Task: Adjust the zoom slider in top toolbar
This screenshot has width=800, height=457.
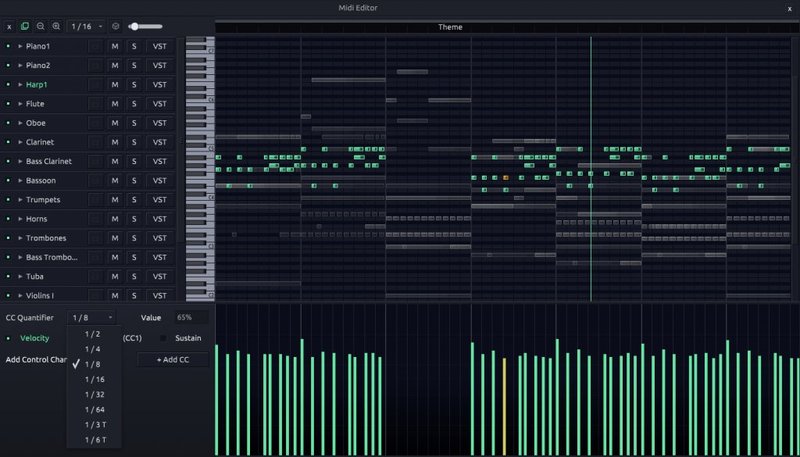Action: click(145, 26)
